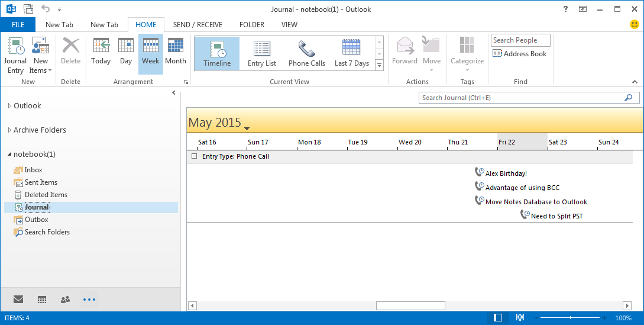Open Arrangement dialog launcher
644x325 pixels.
tap(186, 82)
